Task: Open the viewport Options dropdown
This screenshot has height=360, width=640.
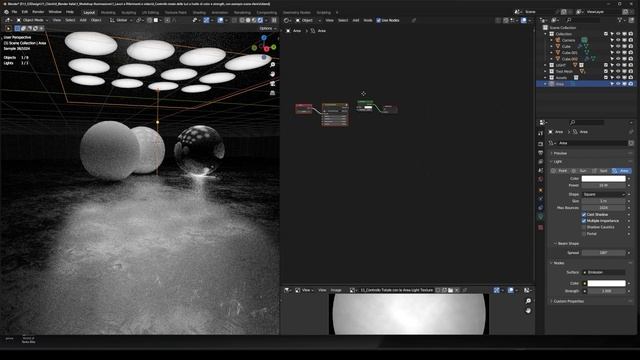Action: (x=267, y=28)
